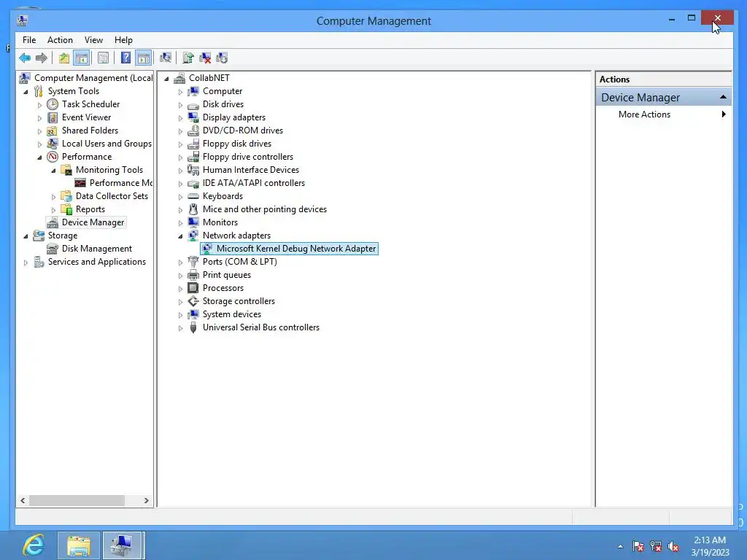Select Performance Monitor graph icon
Viewport: 747px width, 560px height.
tap(80, 183)
